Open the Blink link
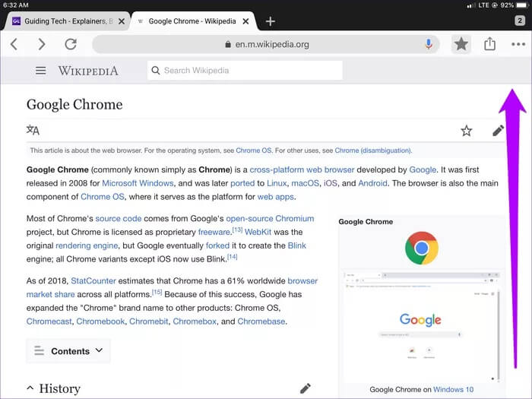Screen dimensions: 532x399 tap(297, 245)
